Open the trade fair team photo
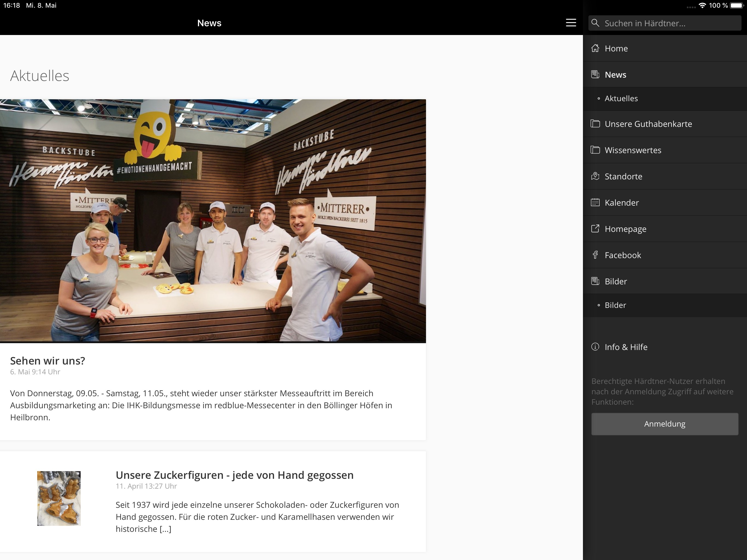The width and height of the screenshot is (747, 560). coord(213,221)
